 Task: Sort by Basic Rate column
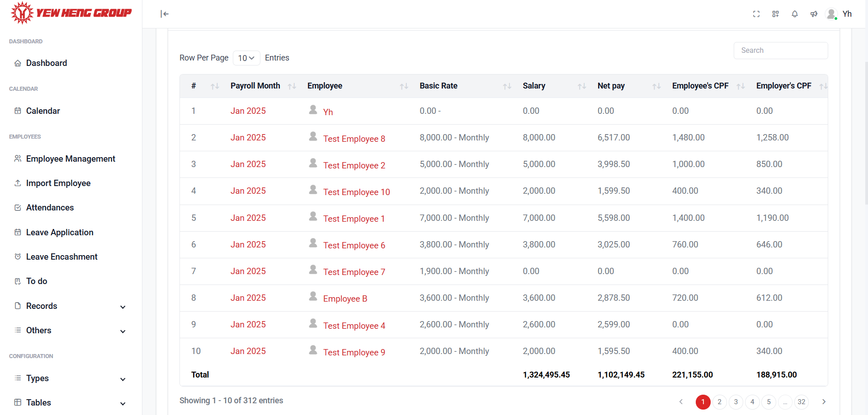(507, 86)
